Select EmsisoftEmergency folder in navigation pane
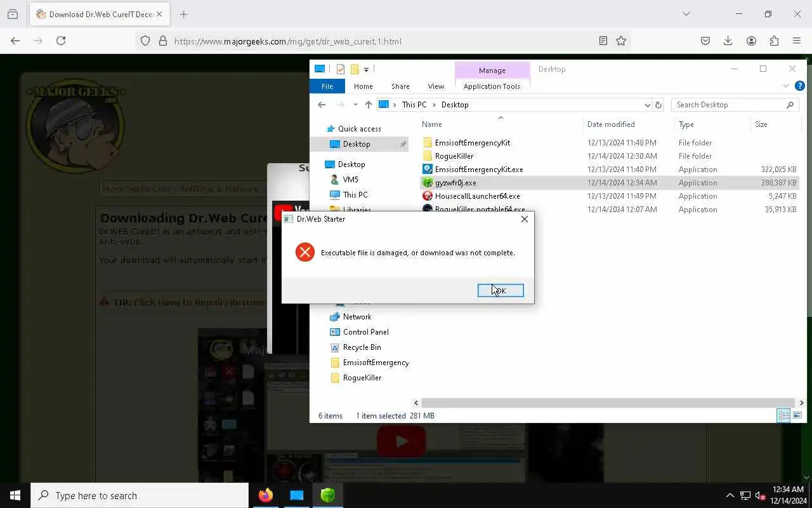Screen dimensions: 812x508 click(376, 363)
